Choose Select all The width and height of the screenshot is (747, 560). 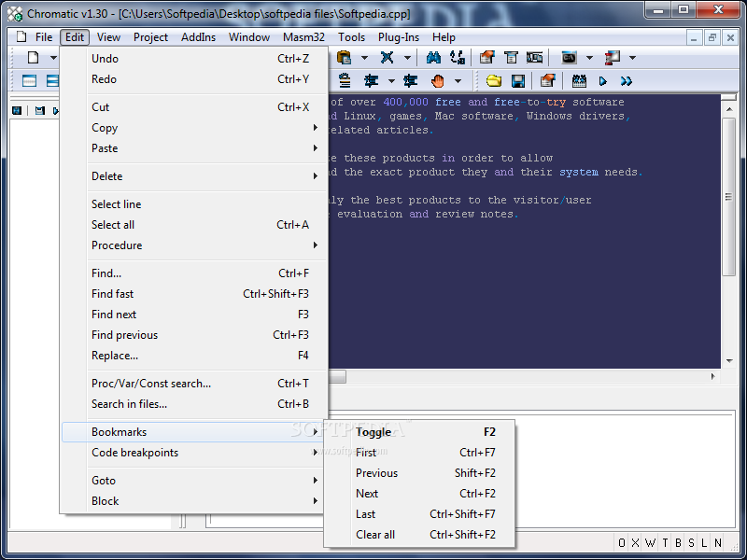coord(194,225)
